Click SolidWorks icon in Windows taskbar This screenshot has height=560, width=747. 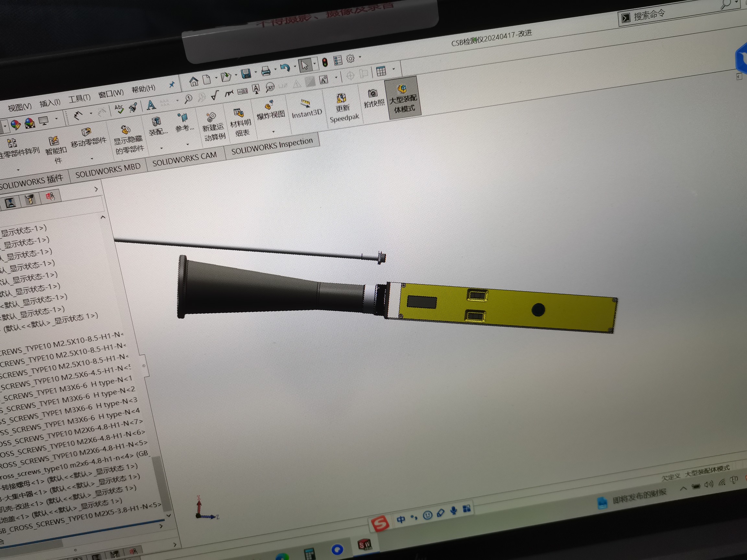(364, 544)
